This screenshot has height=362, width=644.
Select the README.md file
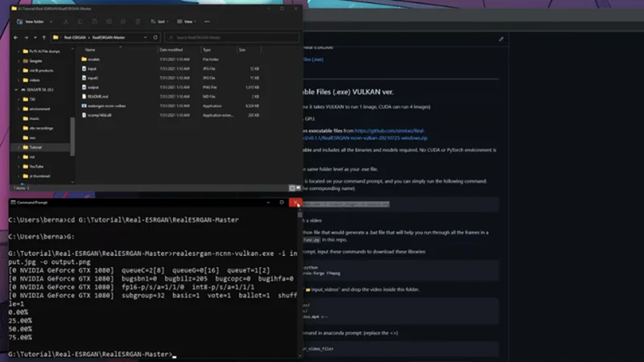coord(97,97)
